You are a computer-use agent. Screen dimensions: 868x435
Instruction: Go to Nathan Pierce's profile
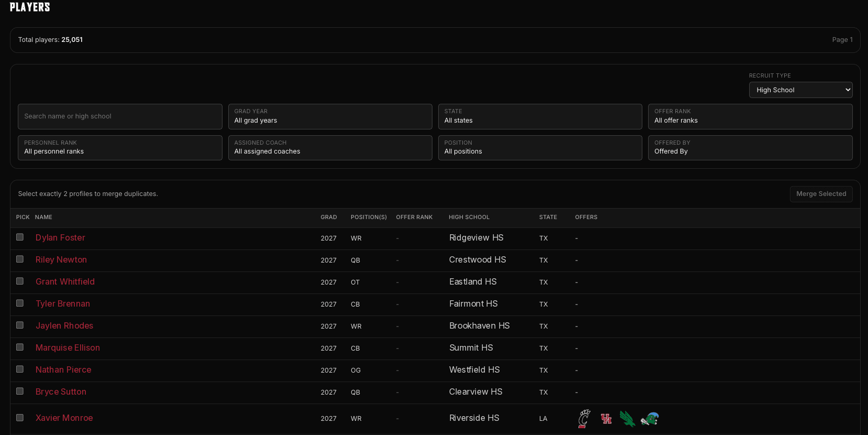click(63, 370)
